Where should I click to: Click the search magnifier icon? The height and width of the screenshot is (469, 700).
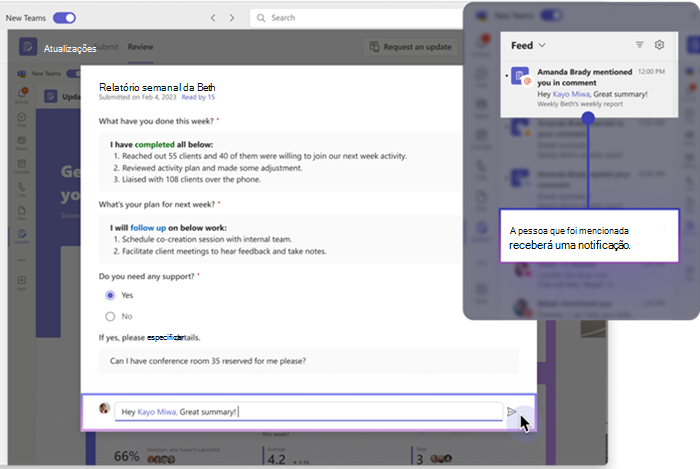click(x=261, y=18)
